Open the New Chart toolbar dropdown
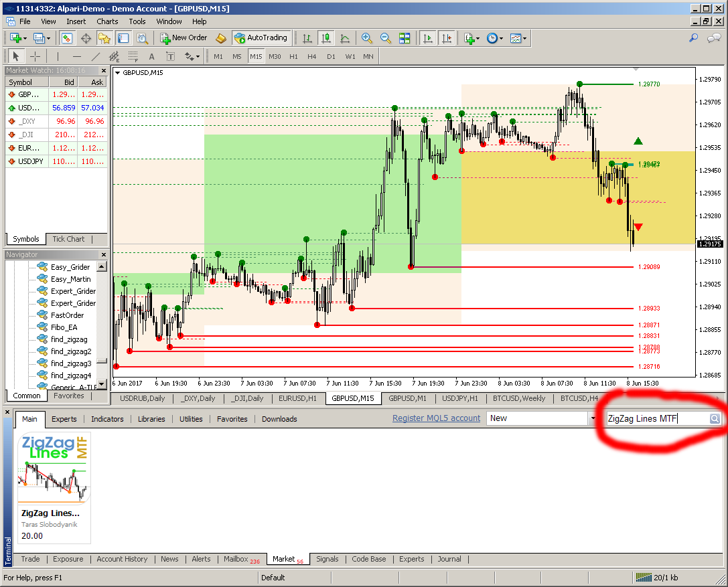The image size is (728, 587). (x=18, y=38)
